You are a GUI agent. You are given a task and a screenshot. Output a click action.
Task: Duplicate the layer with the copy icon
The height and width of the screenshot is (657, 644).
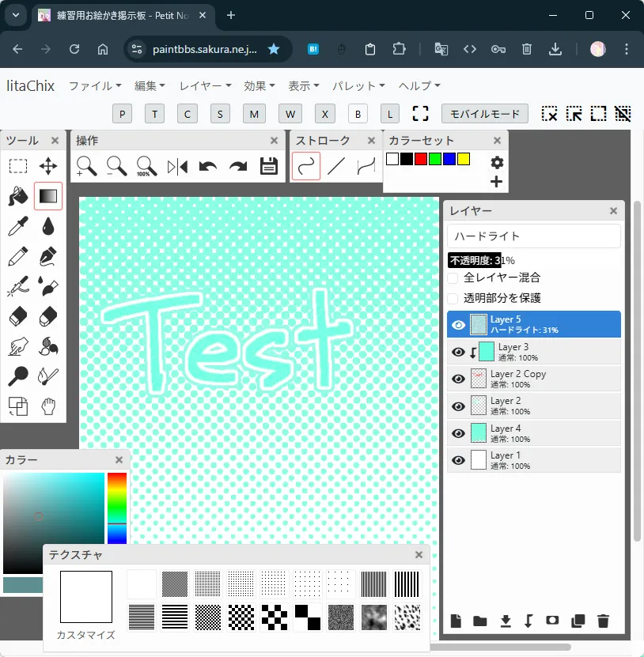point(578,621)
